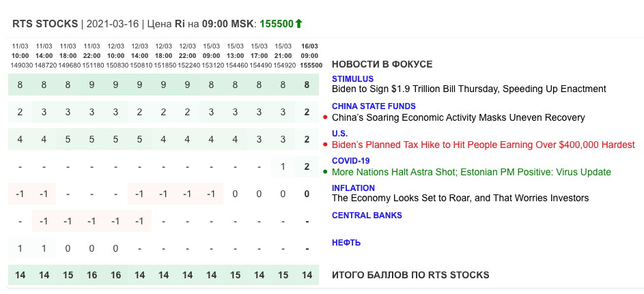Select the НЕФТЬ category link
The image size is (644, 294).
click(346, 243)
